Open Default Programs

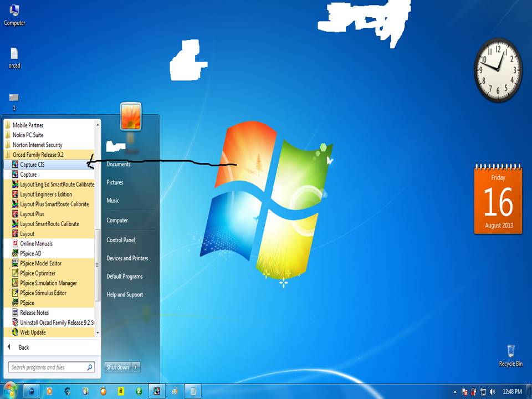(x=125, y=277)
